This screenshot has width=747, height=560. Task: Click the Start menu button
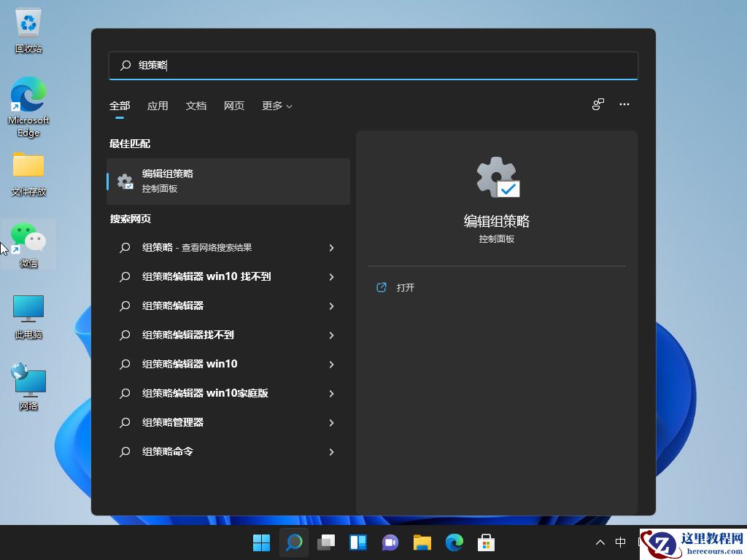tap(261, 542)
